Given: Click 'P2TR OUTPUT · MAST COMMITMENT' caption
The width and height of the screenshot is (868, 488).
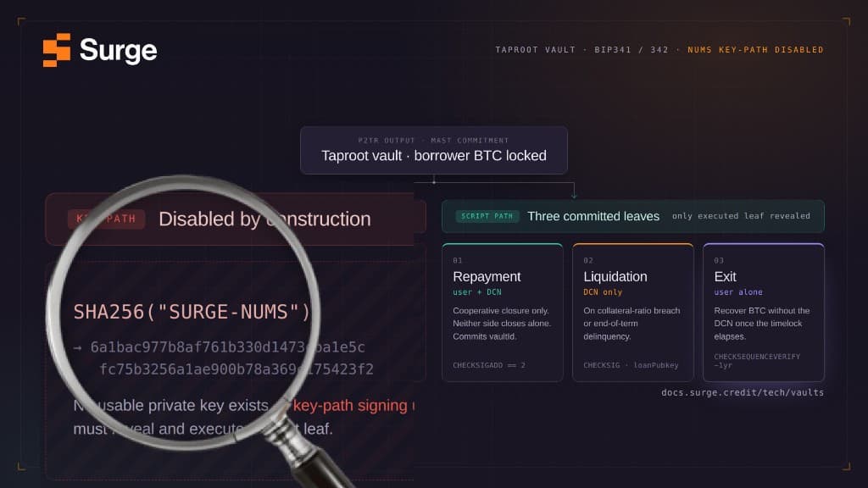Looking at the screenshot, I should [433, 141].
